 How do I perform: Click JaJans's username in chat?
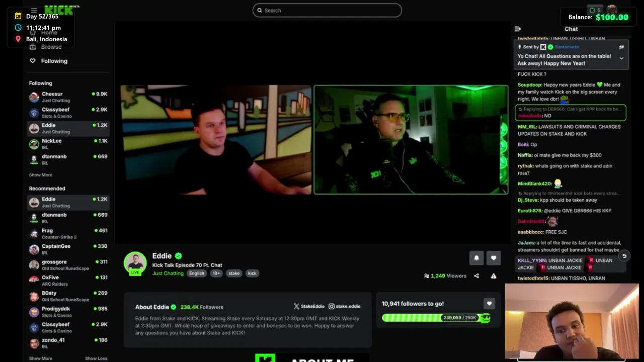click(526, 243)
